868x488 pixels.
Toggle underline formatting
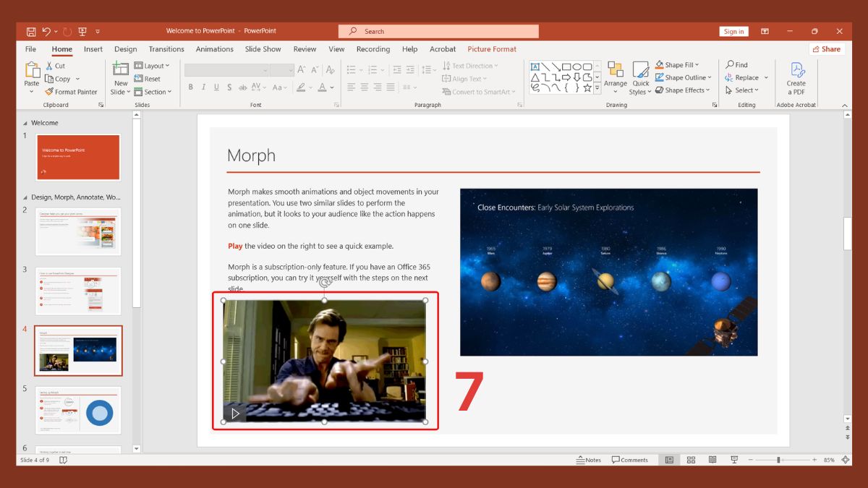pos(215,87)
